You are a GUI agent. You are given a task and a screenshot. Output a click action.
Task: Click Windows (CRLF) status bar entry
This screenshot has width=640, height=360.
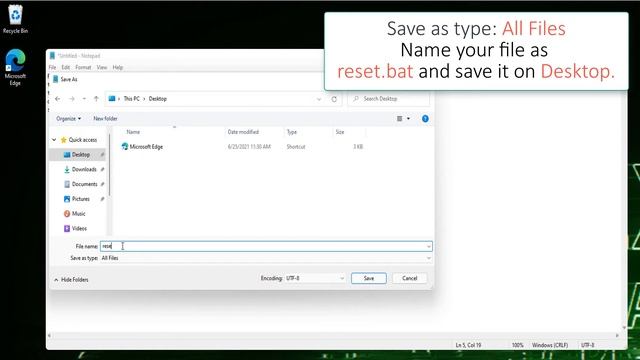(x=550, y=345)
